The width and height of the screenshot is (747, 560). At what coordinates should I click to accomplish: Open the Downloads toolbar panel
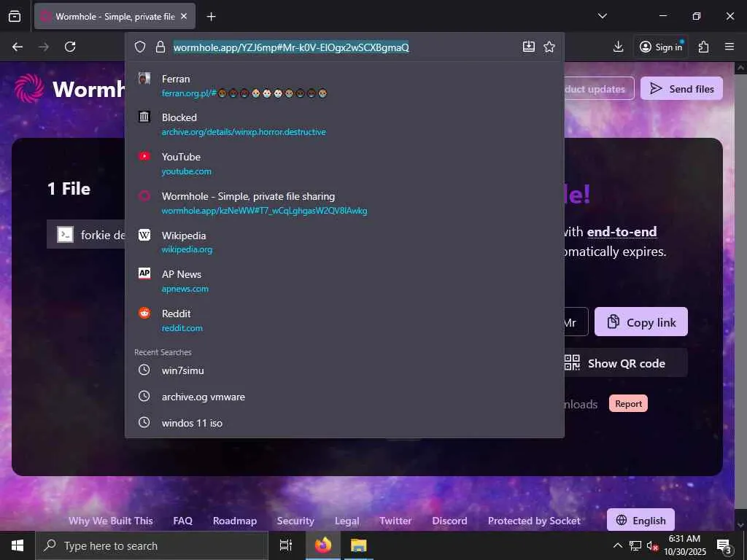[618, 47]
